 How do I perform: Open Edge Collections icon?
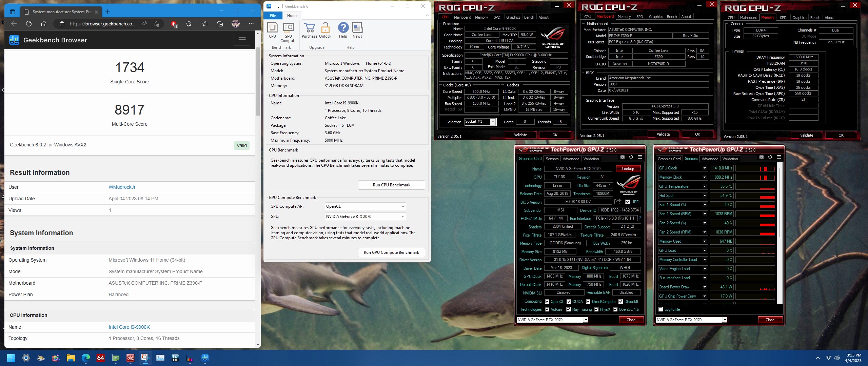(220, 24)
